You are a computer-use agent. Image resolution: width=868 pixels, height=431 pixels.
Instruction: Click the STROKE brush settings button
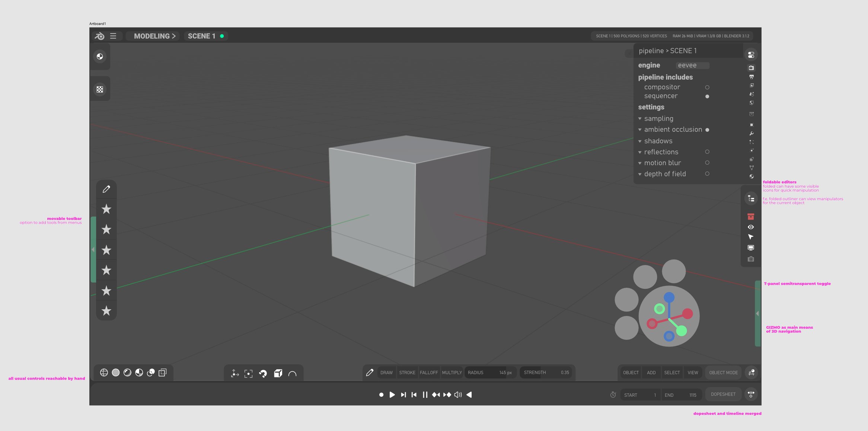(407, 373)
